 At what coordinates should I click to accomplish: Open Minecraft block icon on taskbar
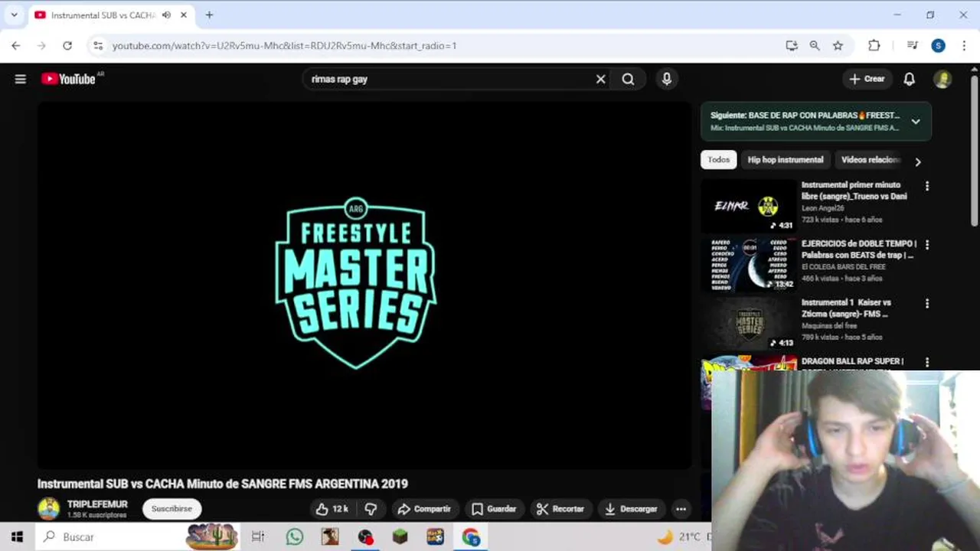(x=400, y=537)
